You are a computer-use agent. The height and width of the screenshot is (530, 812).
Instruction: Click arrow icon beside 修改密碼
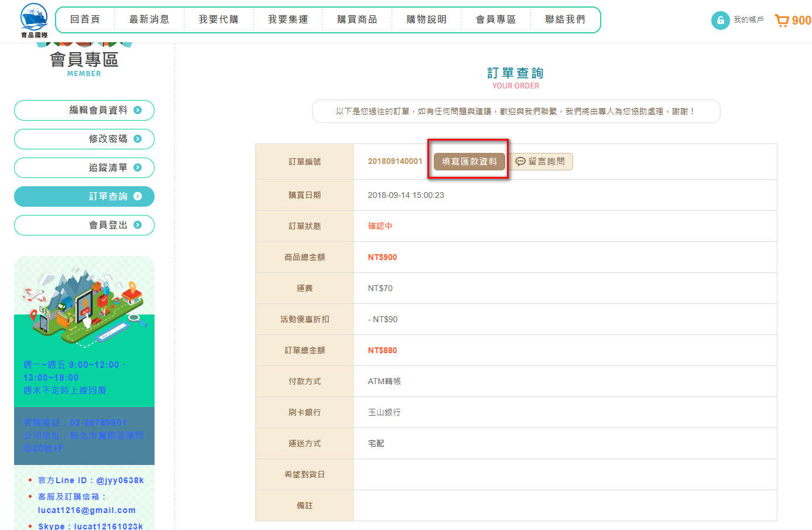[x=138, y=139]
